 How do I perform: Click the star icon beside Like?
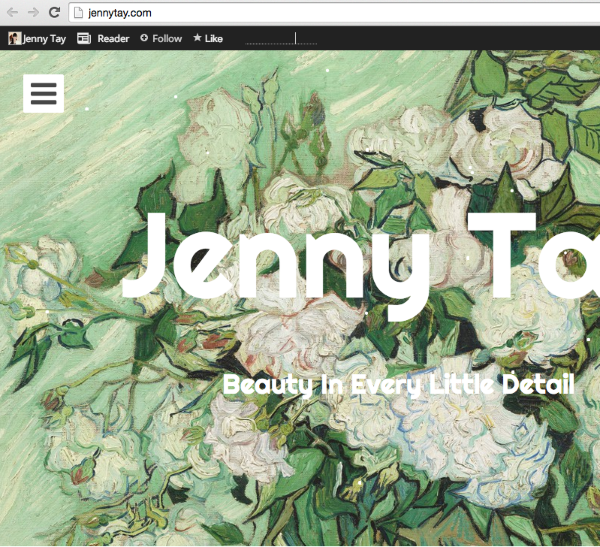click(197, 38)
